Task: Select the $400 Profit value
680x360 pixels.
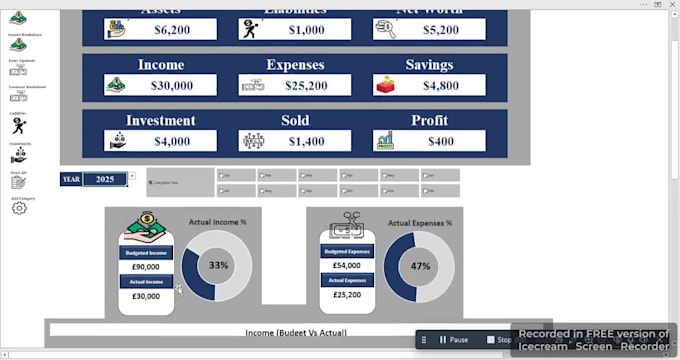Action: pos(441,141)
